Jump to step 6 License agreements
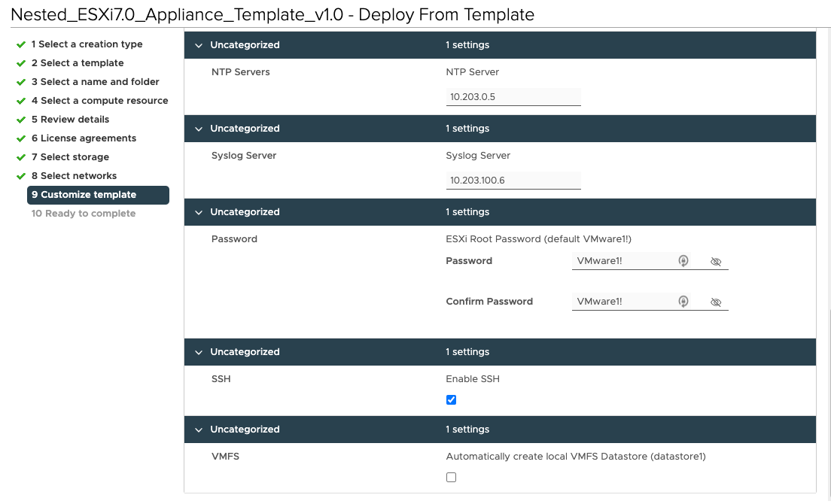The width and height of the screenshot is (831, 504). tap(84, 138)
